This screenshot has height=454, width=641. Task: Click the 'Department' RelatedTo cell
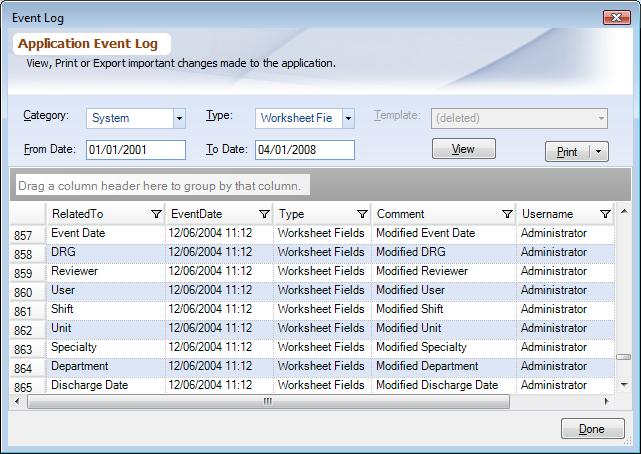(x=106, y=366)
